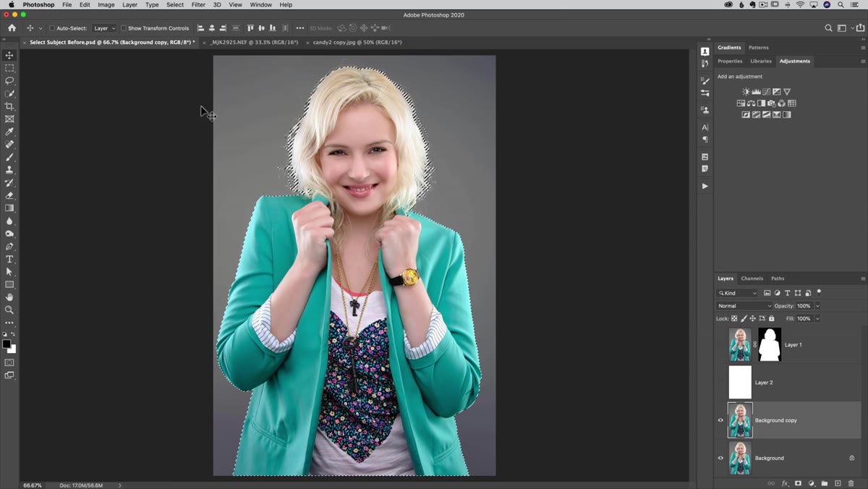Expand the Opacity slider dropdown
Image resolution: width=868 pixels, height=489 pixels.
818,306
